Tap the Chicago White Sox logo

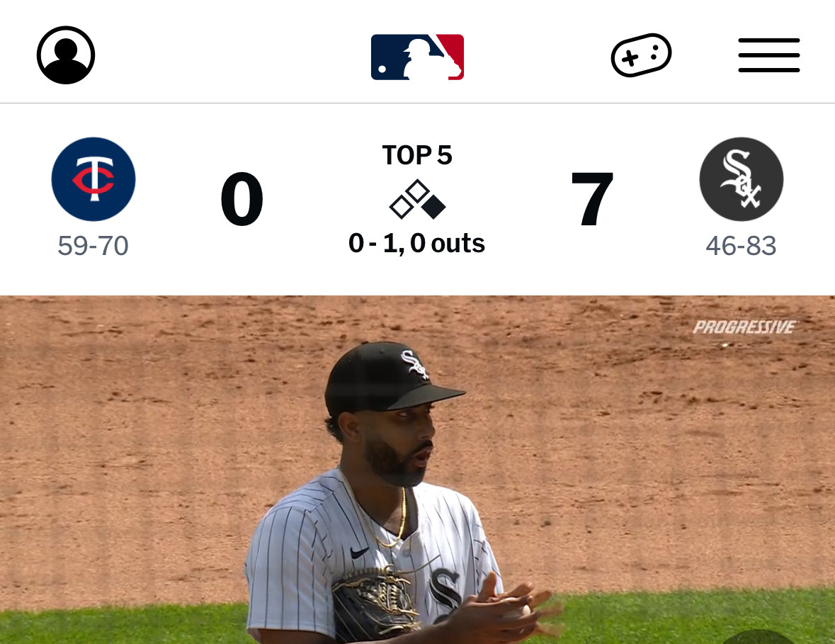742,179
